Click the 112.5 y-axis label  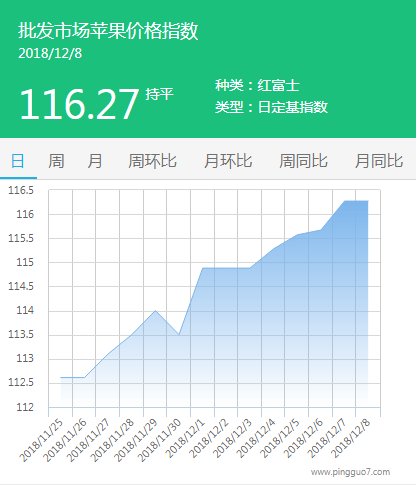pyautogui.click(x=21, y=382)
